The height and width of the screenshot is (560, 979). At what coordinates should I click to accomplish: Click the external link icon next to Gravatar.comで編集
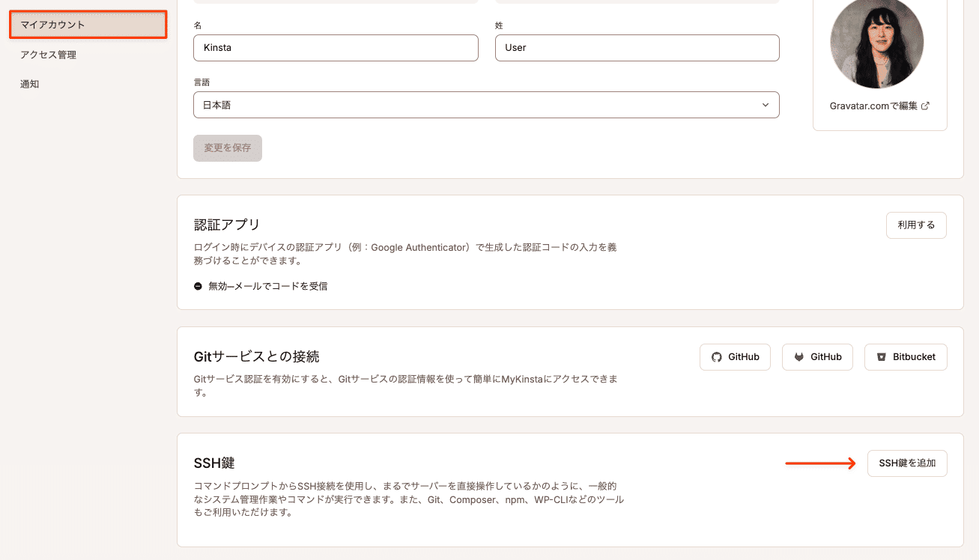coord(924,106)
